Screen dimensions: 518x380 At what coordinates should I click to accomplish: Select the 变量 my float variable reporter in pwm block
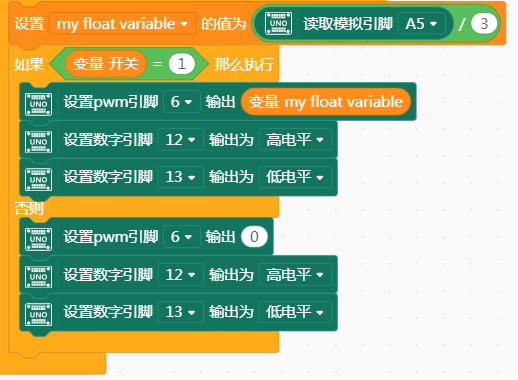click(326, 102)
